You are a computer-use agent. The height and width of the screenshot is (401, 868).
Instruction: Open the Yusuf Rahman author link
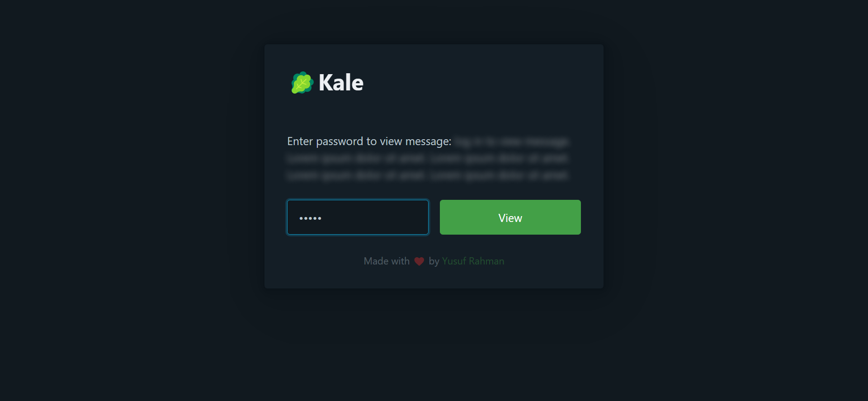(x=473, y=261)
